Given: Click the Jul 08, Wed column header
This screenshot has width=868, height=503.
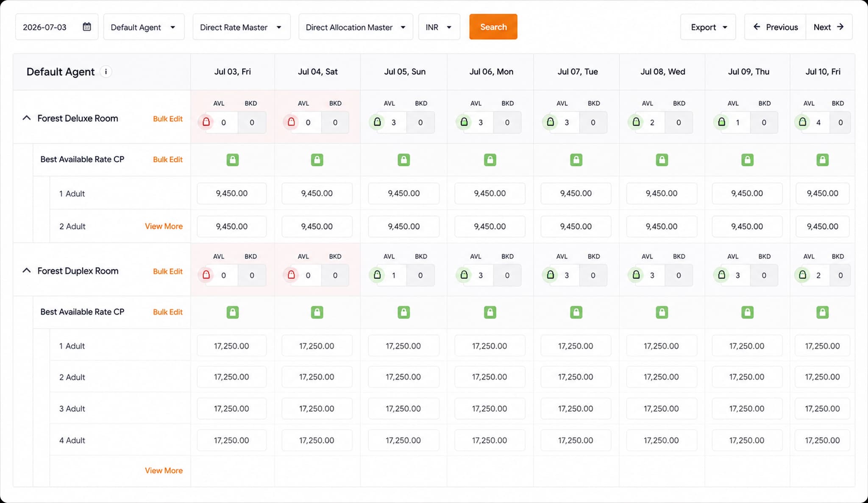Looking at the screenshot, I should pos(662,72).
